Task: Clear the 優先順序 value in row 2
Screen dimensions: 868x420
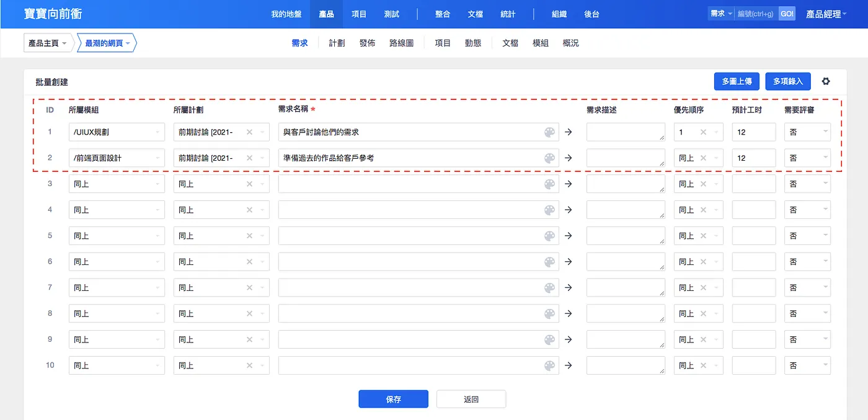Action: pos(703,158)
